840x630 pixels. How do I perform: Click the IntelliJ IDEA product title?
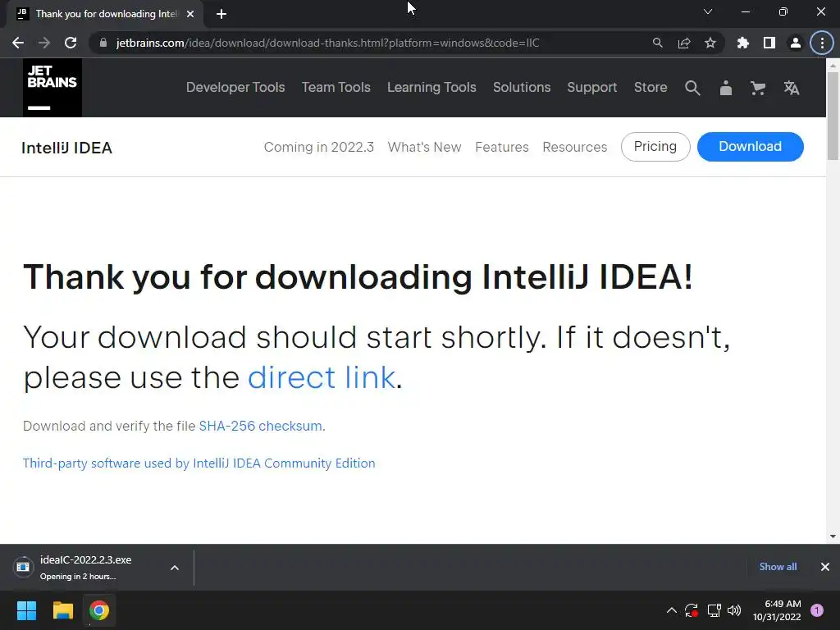click(x=66, y=148)
